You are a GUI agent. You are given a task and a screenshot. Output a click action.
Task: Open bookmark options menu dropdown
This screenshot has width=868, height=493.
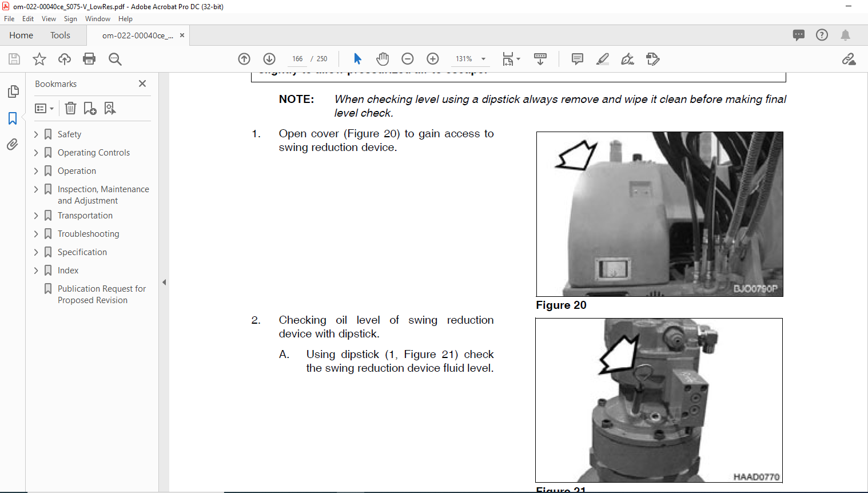(x=44, y=108)
